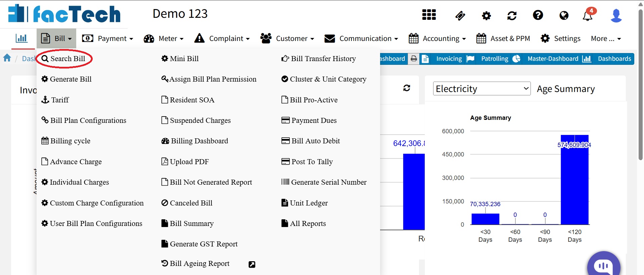Expand the Payment menu dropdown
The image size is (644, 275).
tap(108, 39)
